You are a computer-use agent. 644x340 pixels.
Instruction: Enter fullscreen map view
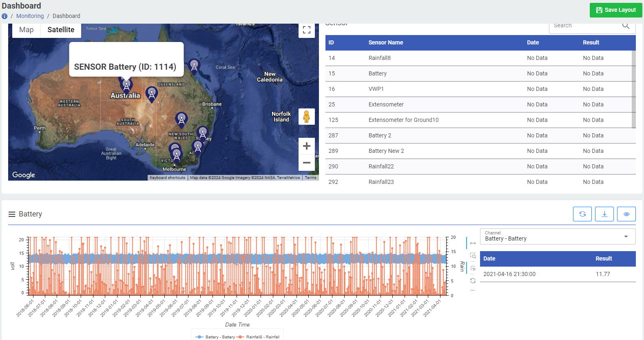pyautogui.click(x=307, y=30)
